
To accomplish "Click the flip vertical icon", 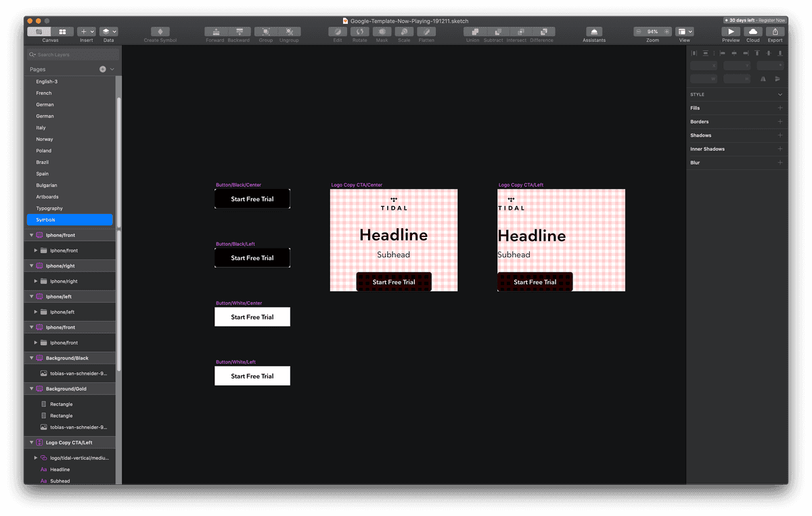I will [x=777, y=79].
